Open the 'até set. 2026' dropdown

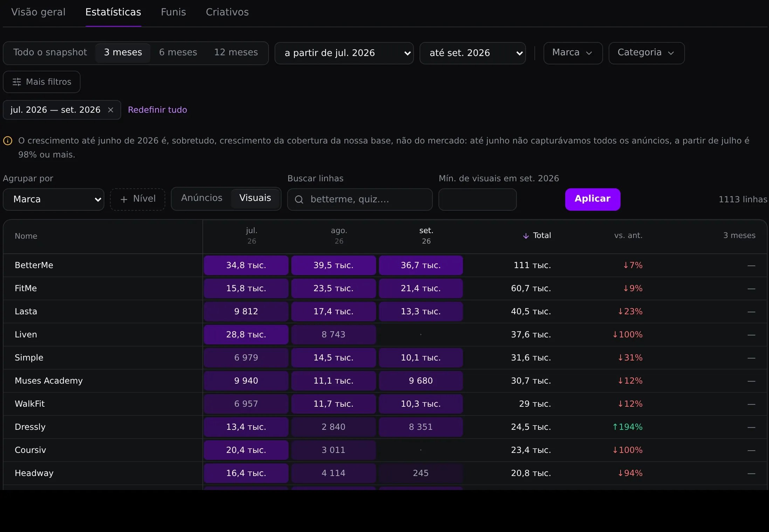472,53
